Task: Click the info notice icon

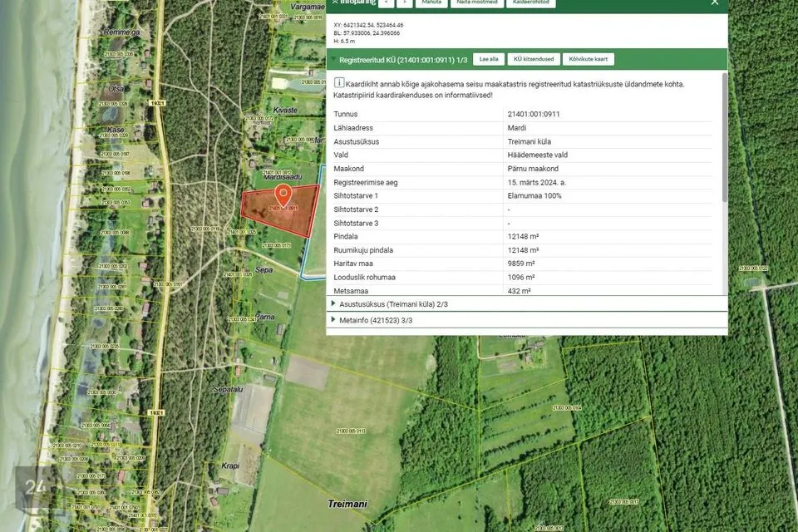Action: tap(338, 83)
